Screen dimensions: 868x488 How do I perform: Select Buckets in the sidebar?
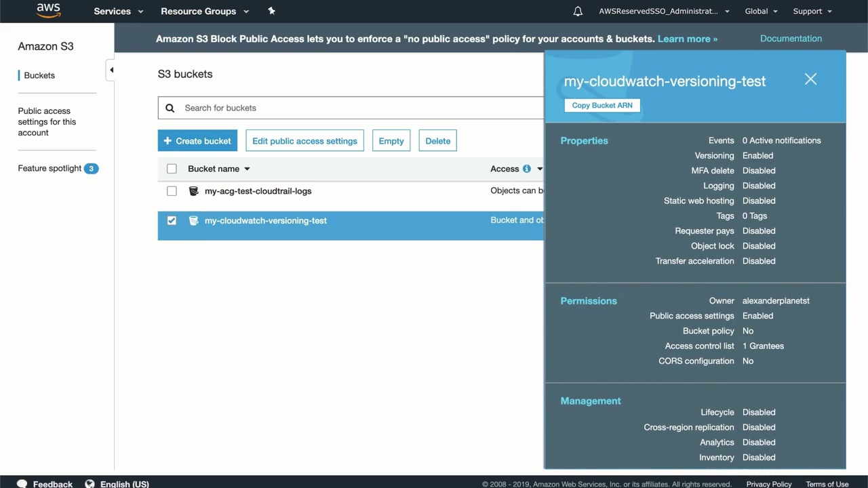click(x=39, y=75)
